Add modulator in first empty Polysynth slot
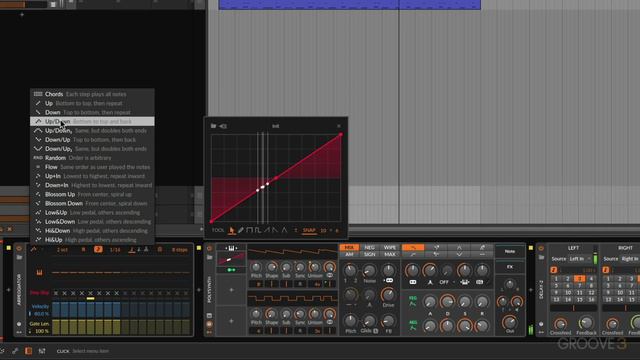This screenshot has height=360, width=640. coord(231,290)
